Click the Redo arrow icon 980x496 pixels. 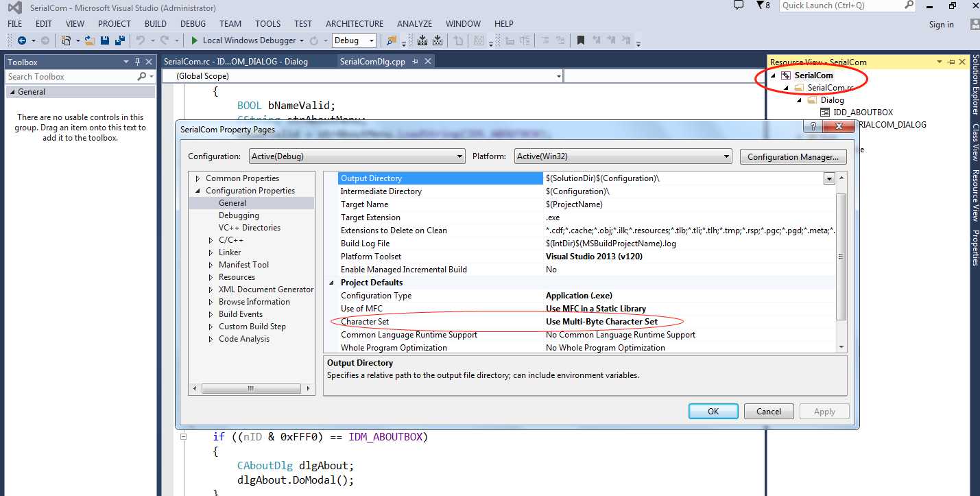click(x=165, y=40)
